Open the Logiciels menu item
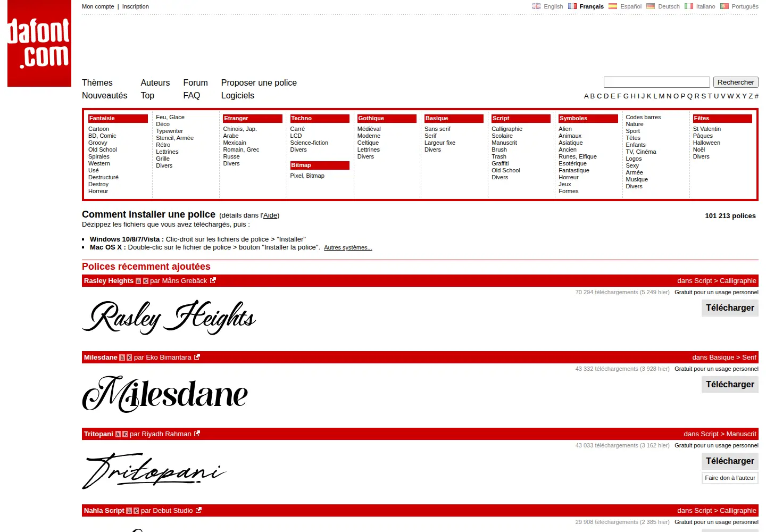This screenshot has height=532, width=766. click(x=238, y=95)
